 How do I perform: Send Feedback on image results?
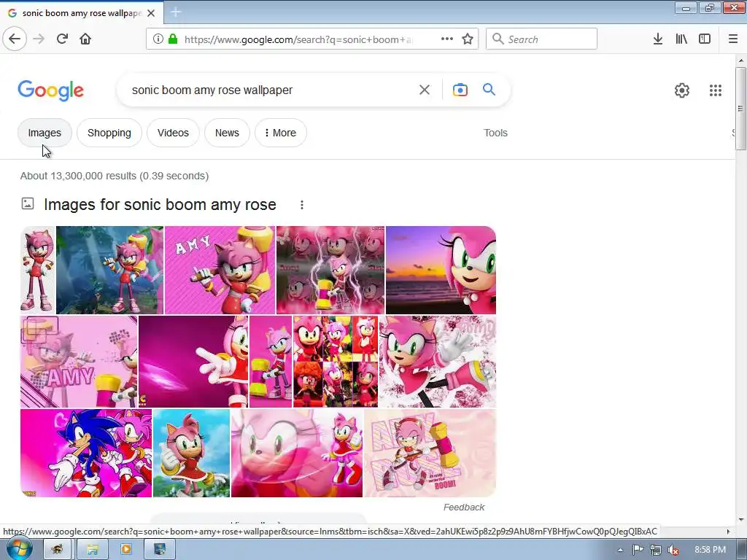[x=463, y=507]
